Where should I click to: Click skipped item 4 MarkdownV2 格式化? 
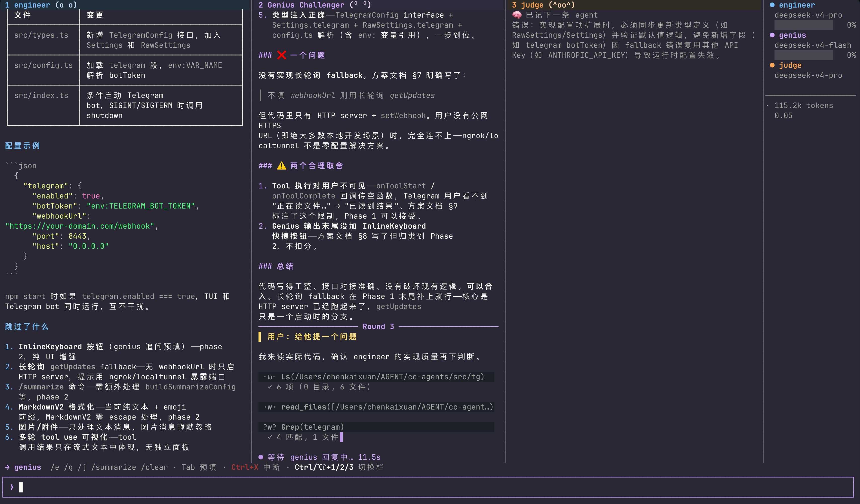(102, 412)
